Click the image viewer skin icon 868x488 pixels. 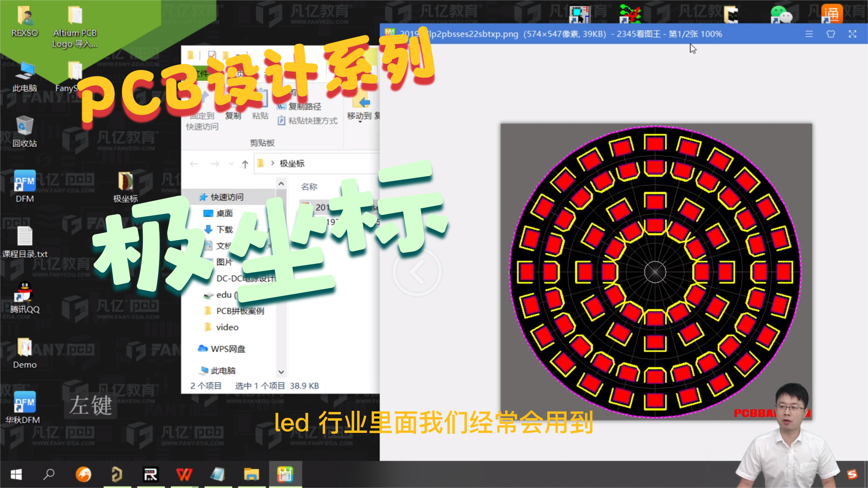tap(831, 34)
